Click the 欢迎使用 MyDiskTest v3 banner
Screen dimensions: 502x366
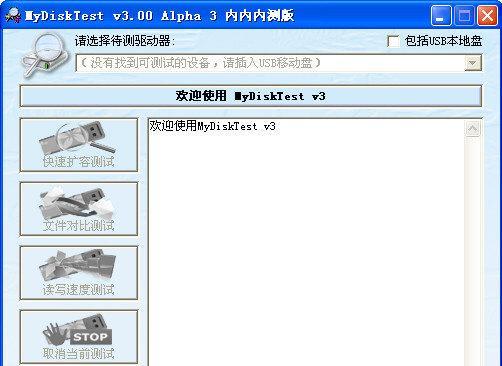(x=251, y=96)
